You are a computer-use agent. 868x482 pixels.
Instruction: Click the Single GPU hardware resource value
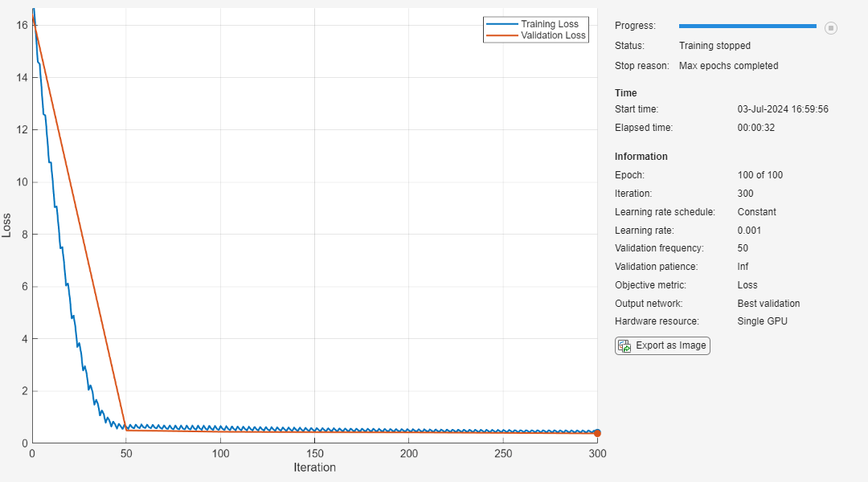tap(762, 321)
